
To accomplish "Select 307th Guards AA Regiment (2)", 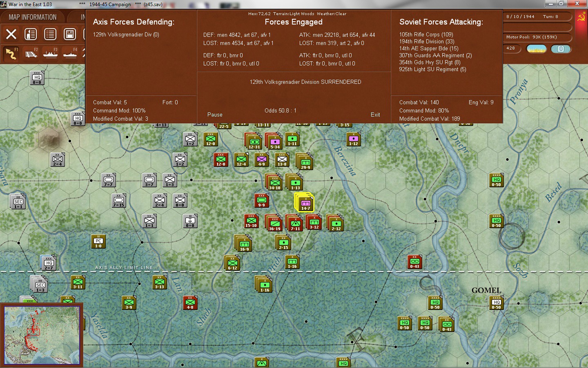I will 435,56.
